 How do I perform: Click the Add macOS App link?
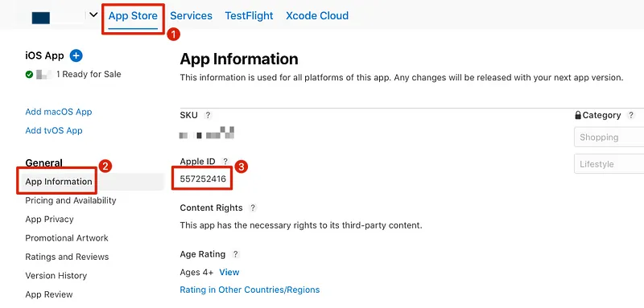click(58, 112)
